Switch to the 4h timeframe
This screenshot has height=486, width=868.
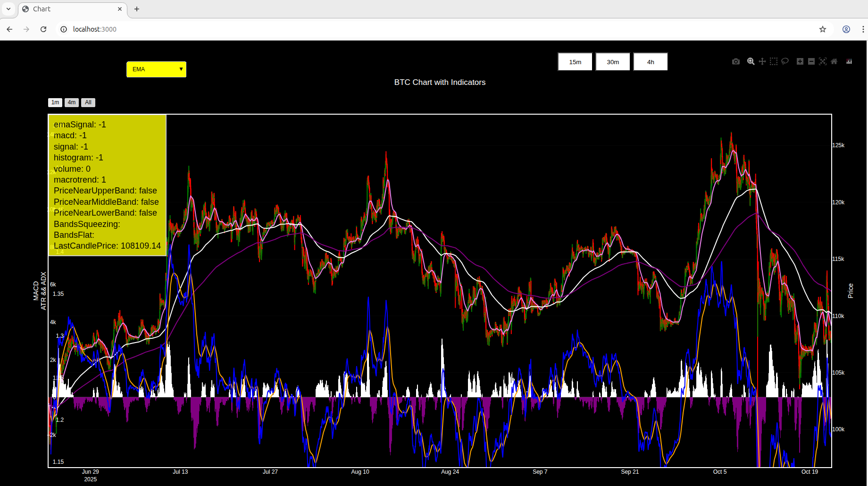coord(651,62)
